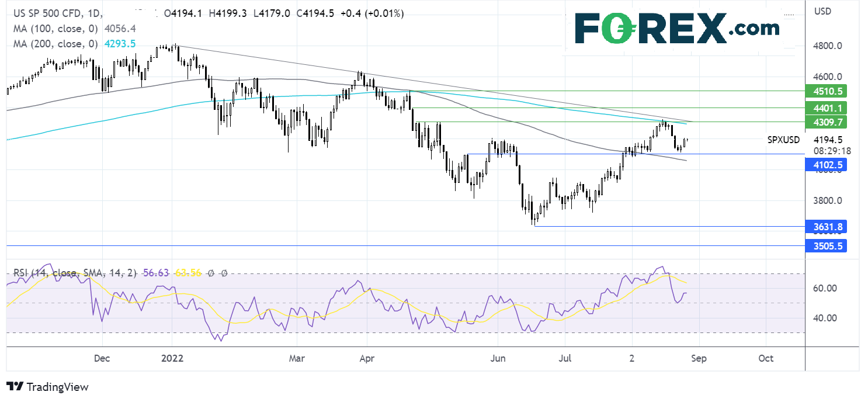The width and height of the screenshot is (868, 402).
Task: Click the 2022 date axis label
Action: click(x=173, y=358)
